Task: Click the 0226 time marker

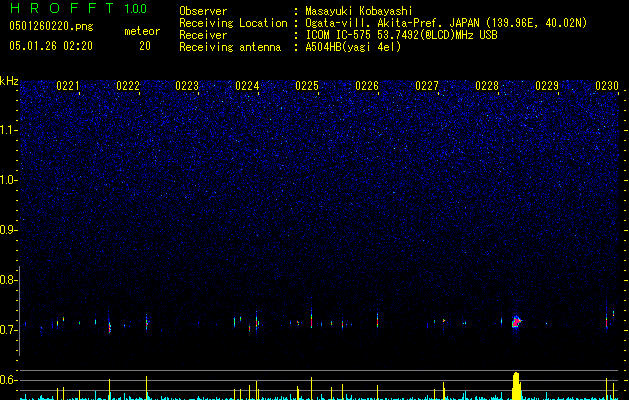Action: (x=367, y=86)
